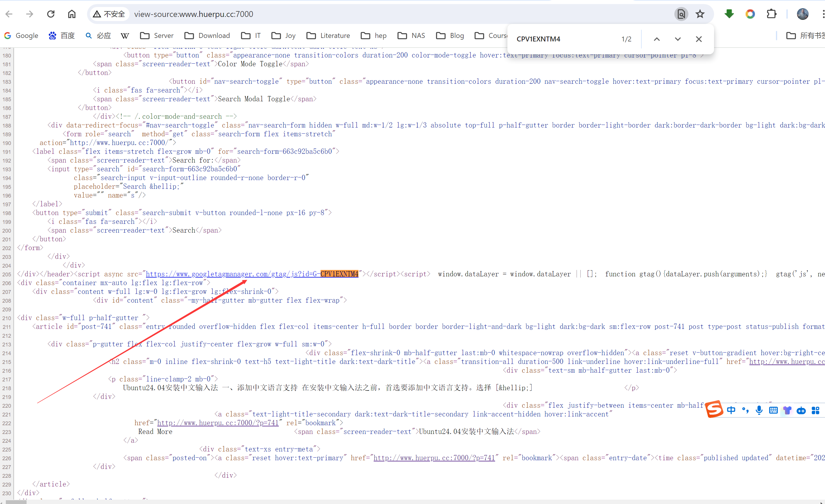Screen dimensions: 825x504
Task: Expand the IT bookmark folder
Action: (251, 36)
